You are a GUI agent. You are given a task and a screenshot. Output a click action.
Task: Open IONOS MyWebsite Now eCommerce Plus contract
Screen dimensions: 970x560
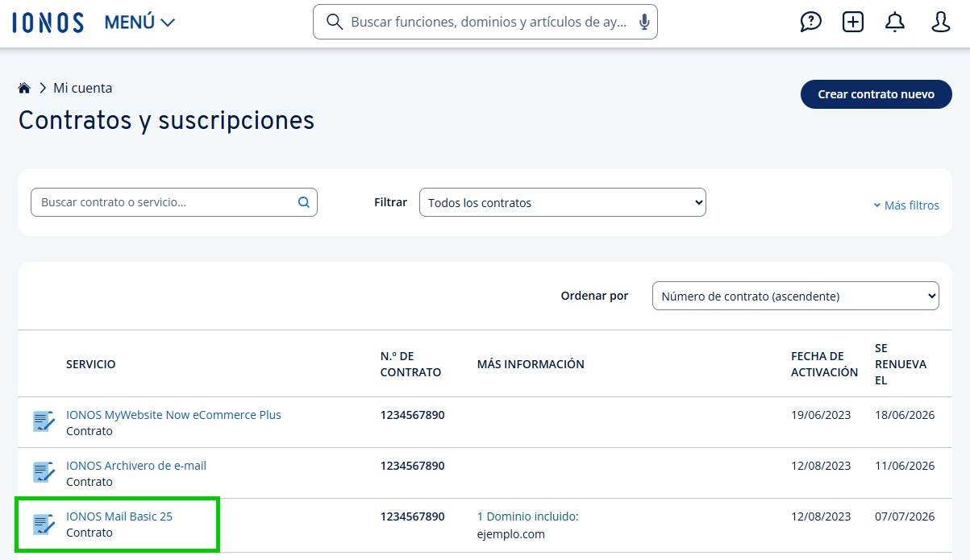[173, 415]
